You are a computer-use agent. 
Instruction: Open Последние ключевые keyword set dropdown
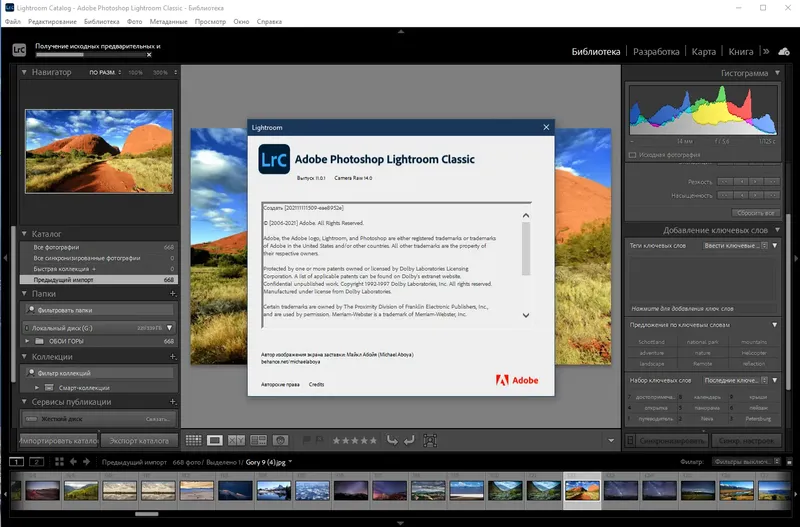734,380
